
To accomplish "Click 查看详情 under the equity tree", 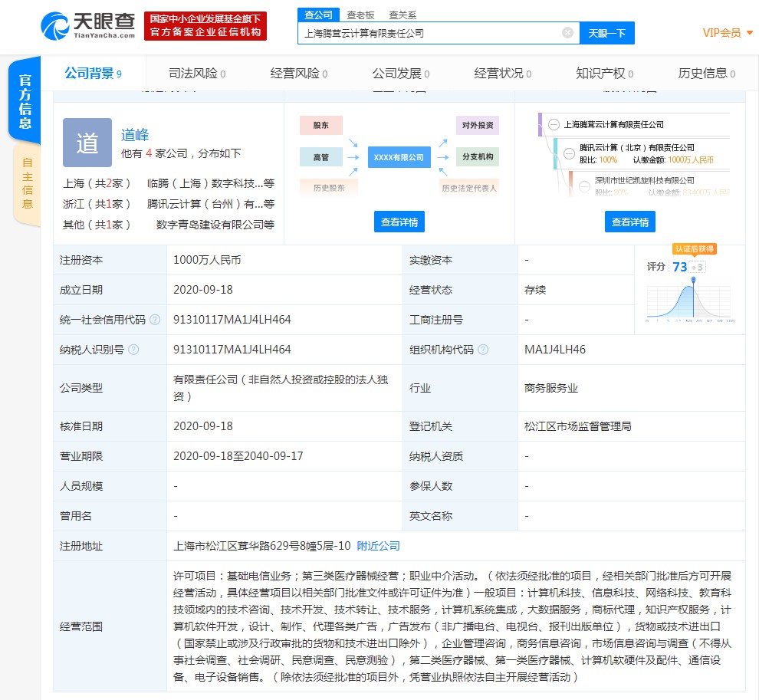I will (629, 222).
